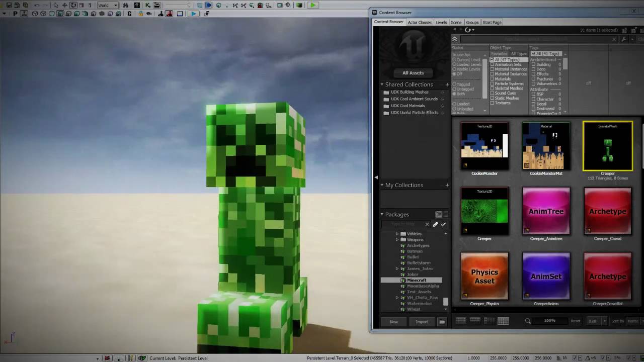This screenshot has height=362, width=644.
Task: Click wrench search settings icon
Action: 624,39
